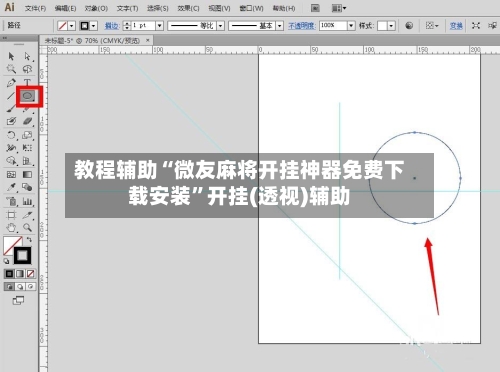The width and height of the screenshot is (500, 372).
Task: Select the Eraser tool
Action: (27, 121)
